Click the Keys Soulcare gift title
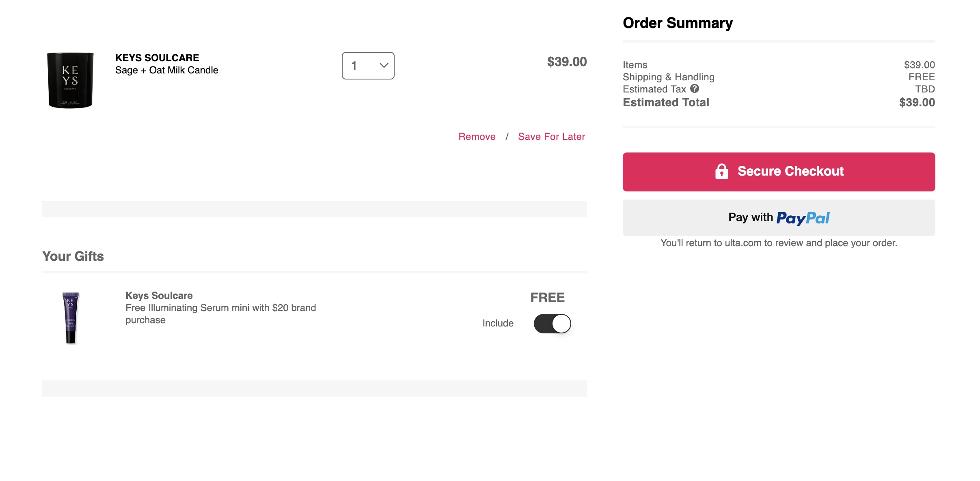980x481 pixels. (159, 296)
